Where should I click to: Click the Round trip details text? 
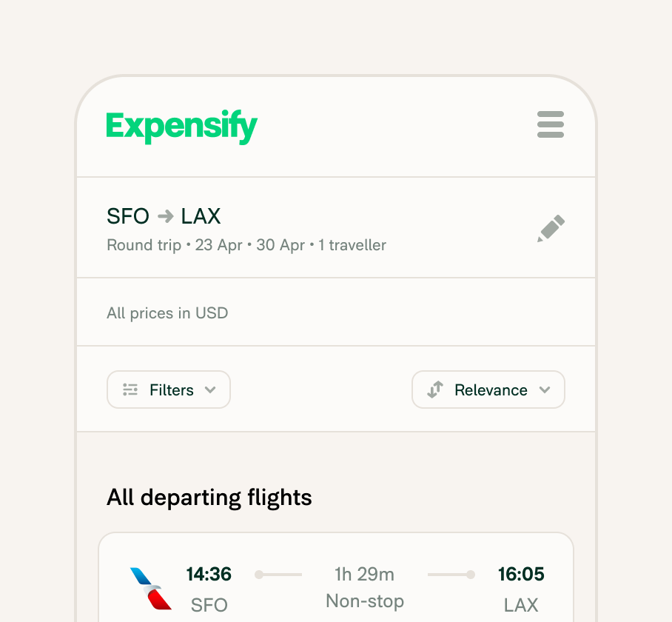pyautogui.click(x=246, y=245)
